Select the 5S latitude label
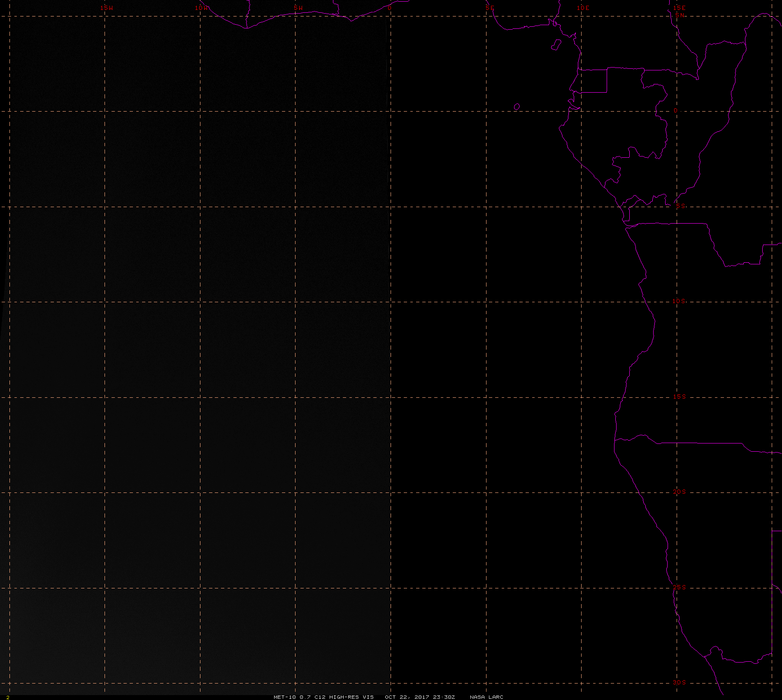This screenshot has width=782, height=700. (681, 206)
